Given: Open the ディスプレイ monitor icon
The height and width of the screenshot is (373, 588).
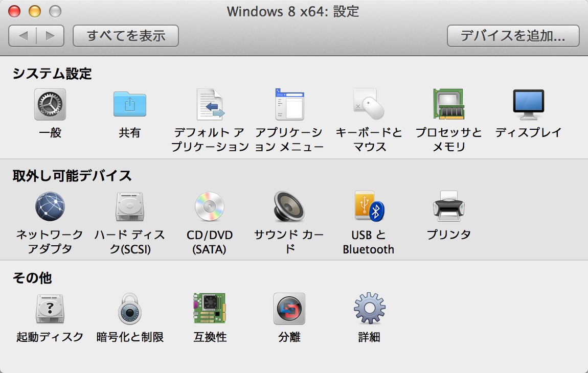Looking at the screenshot, I should point(528,105).
